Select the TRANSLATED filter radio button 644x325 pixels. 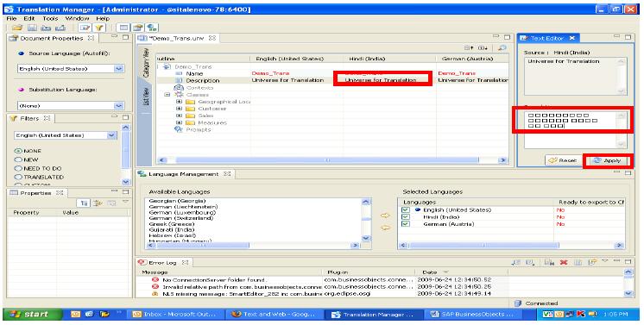tap(18, 177)
